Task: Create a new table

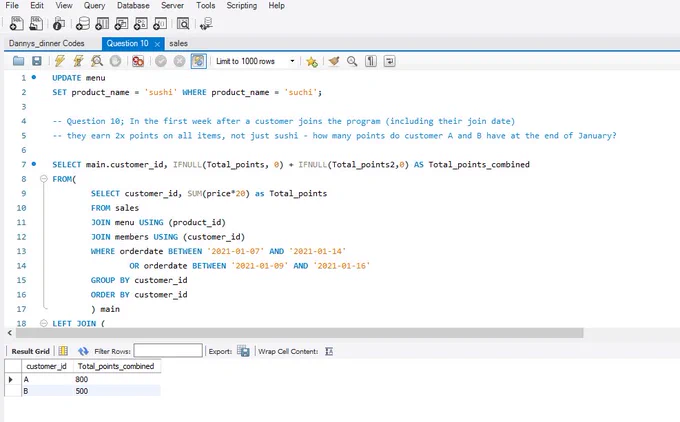Action: [102, 23]
